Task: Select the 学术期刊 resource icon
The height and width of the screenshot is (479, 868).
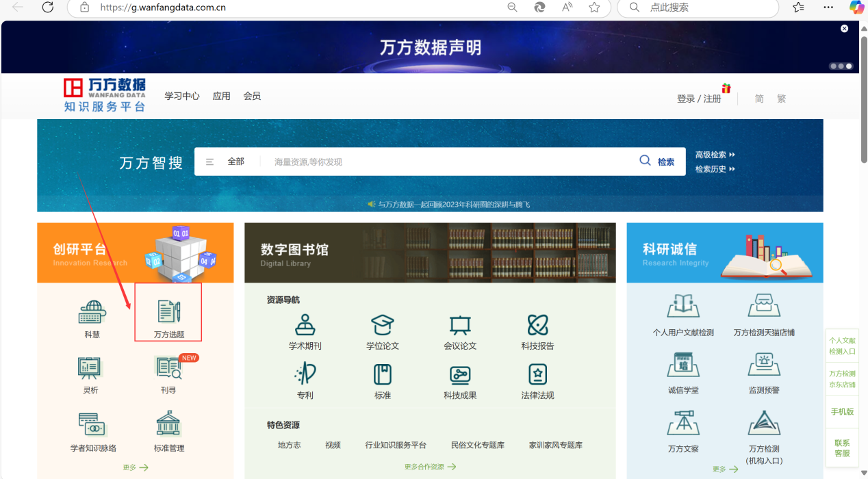Action: point(305,325)
